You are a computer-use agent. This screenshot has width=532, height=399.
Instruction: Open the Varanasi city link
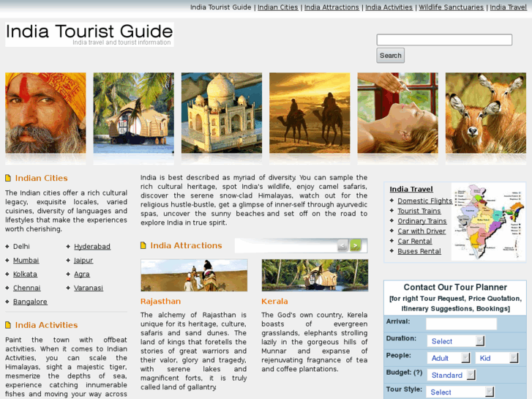pos(89,288)
